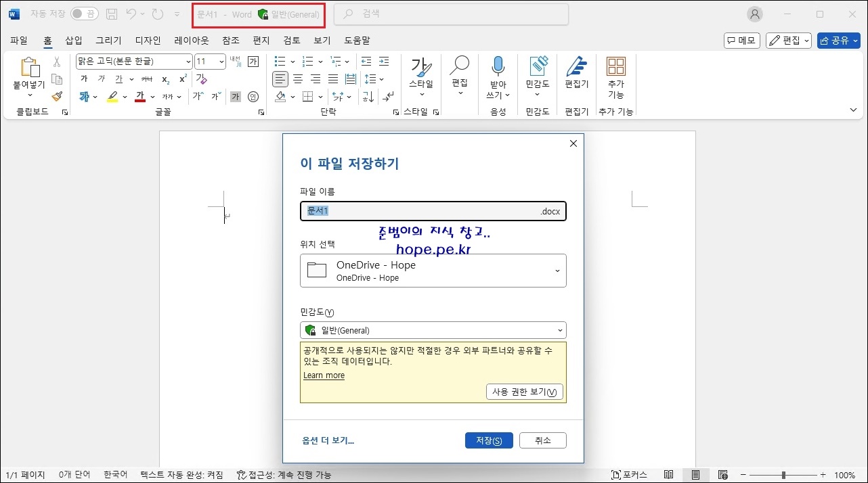Open the Learn more link
The image size is (868, 483).
324,375
